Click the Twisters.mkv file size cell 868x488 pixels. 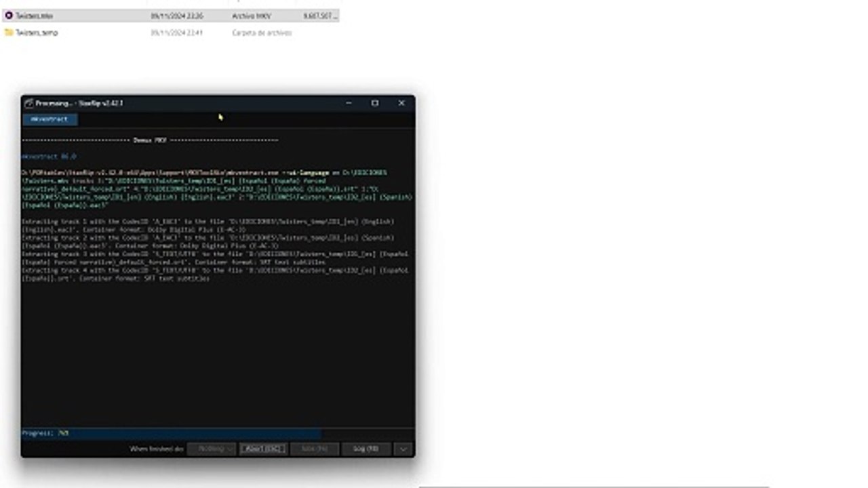[x=320, y=16]
